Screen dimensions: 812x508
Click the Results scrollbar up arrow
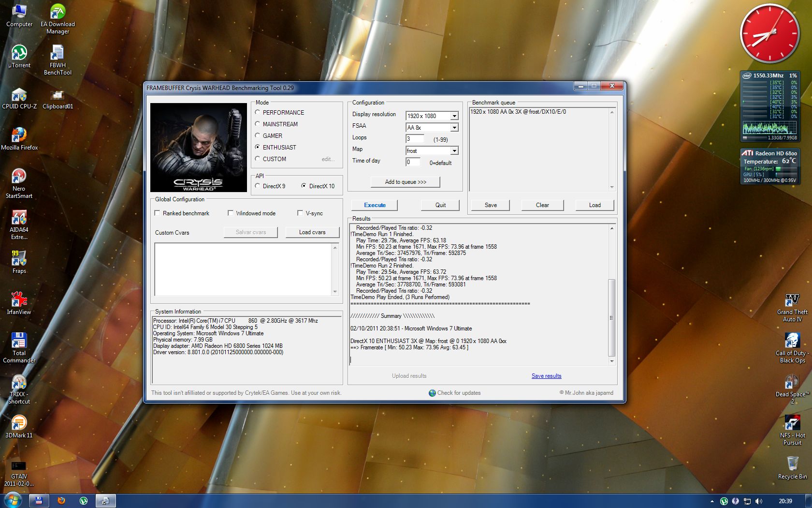(611, 228)
